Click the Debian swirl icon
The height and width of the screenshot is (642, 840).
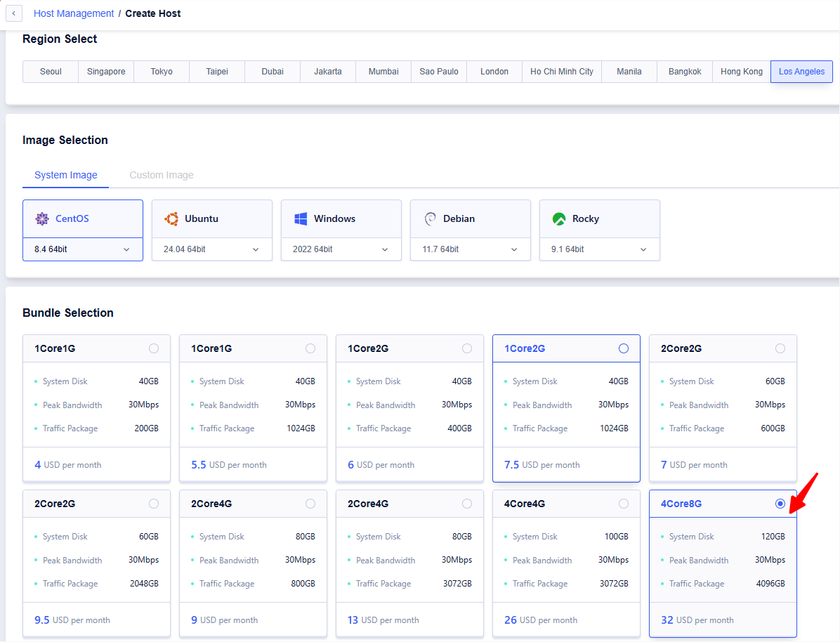[x=430, y=218]
